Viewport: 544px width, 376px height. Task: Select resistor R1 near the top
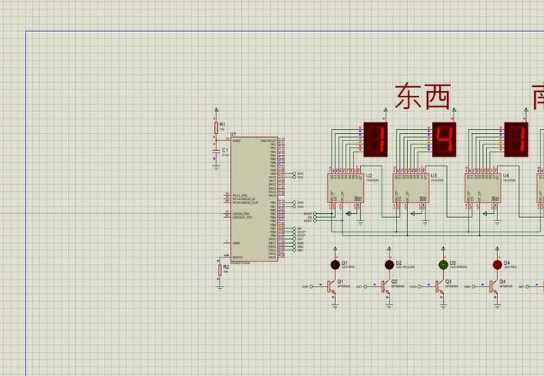[216, 128]
